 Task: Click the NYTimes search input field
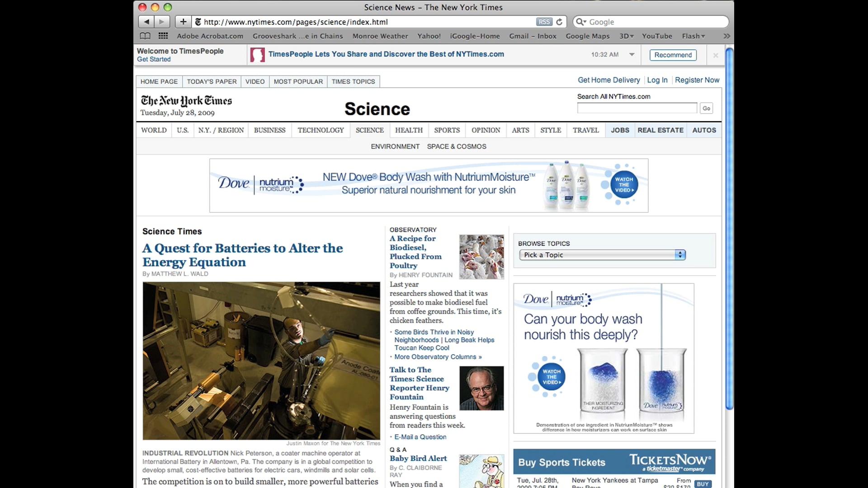click(x=637, y=108)
